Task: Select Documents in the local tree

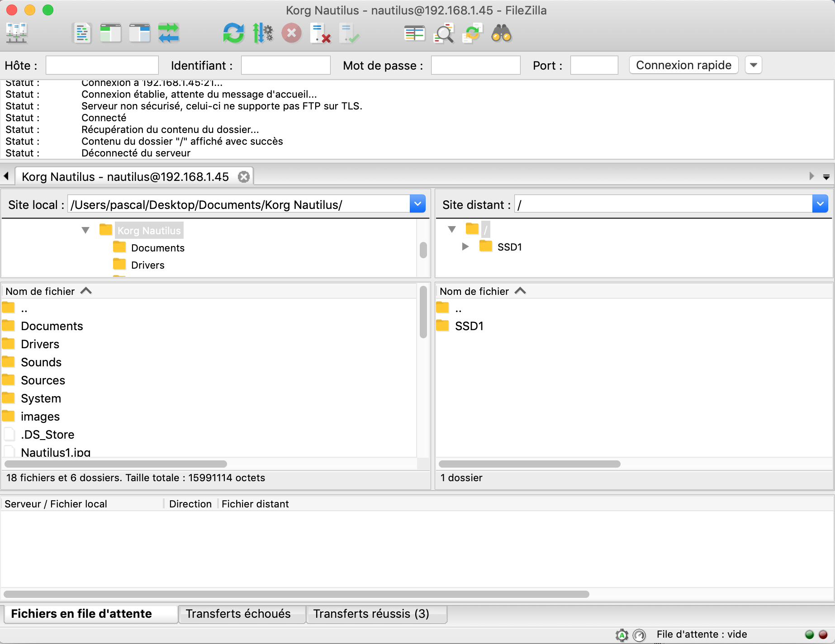Action: [x=157, y=248]
